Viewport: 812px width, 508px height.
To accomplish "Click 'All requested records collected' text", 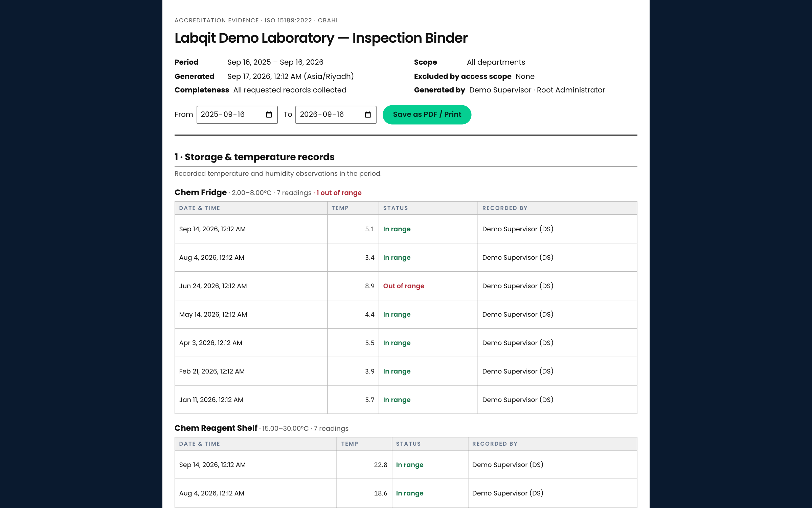I will pos(290,90).
